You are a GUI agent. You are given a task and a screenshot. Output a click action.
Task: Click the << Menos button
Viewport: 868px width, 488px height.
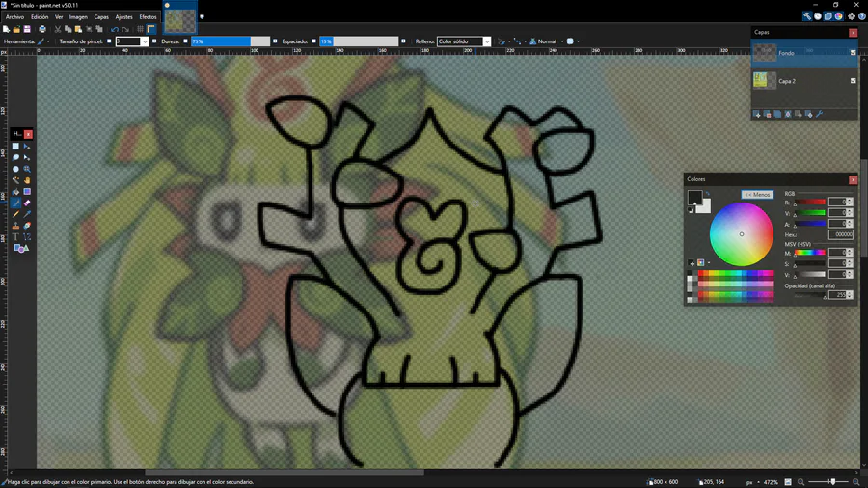(x=757, y=195)
